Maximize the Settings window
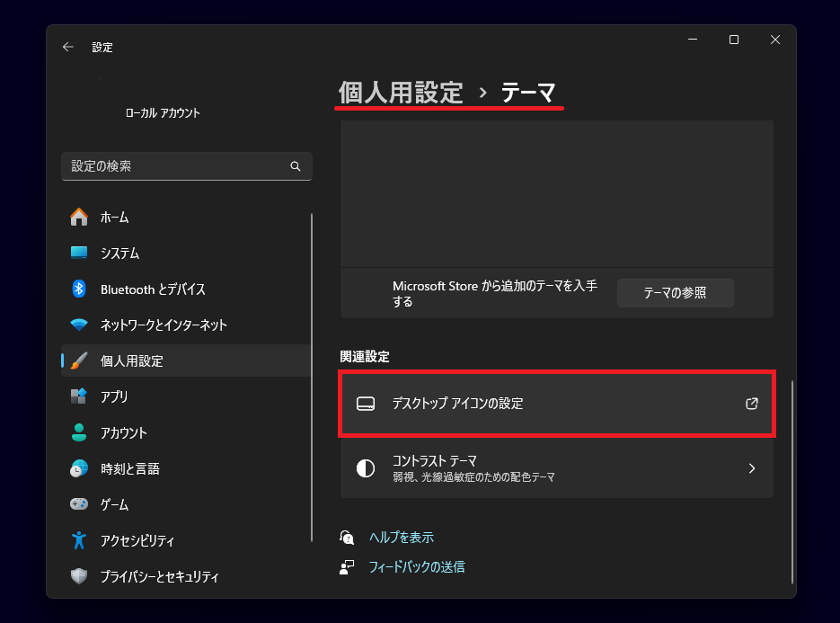 [734, 40]
